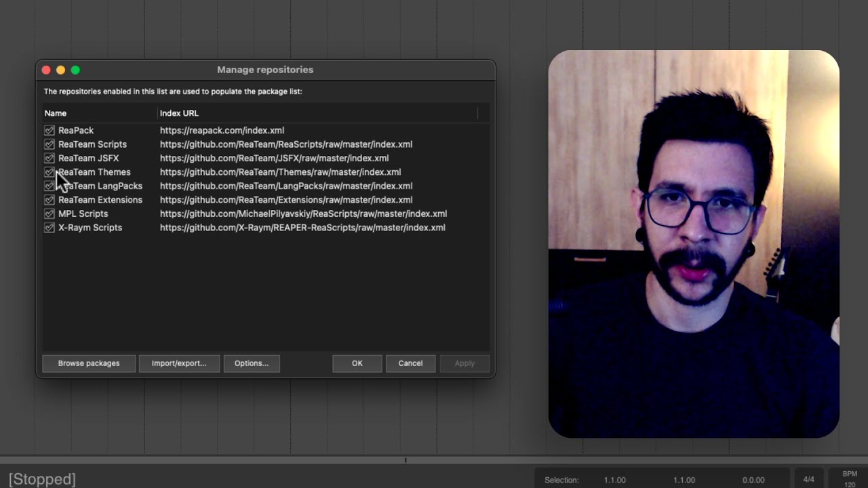Confirm with the OK button
The width and height of the screenshot is (868, 488).
point(357,363)
